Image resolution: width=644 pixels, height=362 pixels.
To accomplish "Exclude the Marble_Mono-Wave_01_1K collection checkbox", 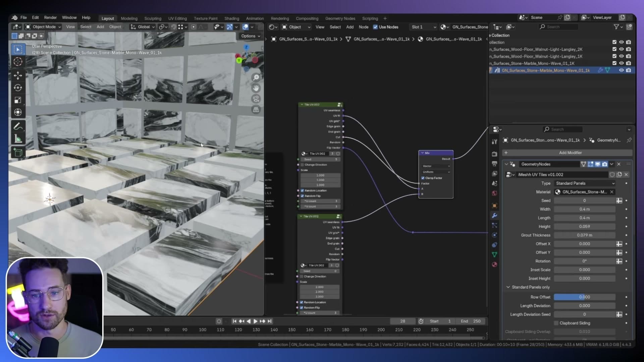I will pyautogui.click(x=614, y=63).
